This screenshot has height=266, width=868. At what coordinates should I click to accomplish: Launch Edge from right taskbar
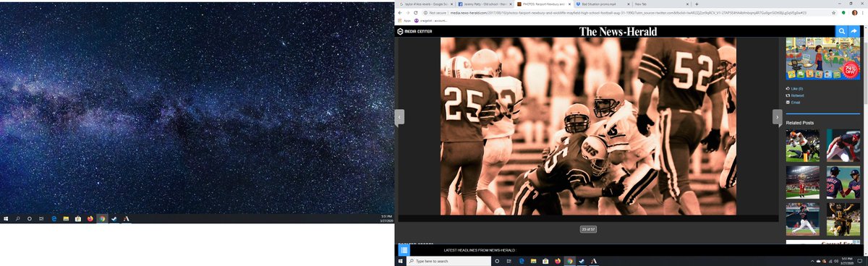(x=522, y=260)
